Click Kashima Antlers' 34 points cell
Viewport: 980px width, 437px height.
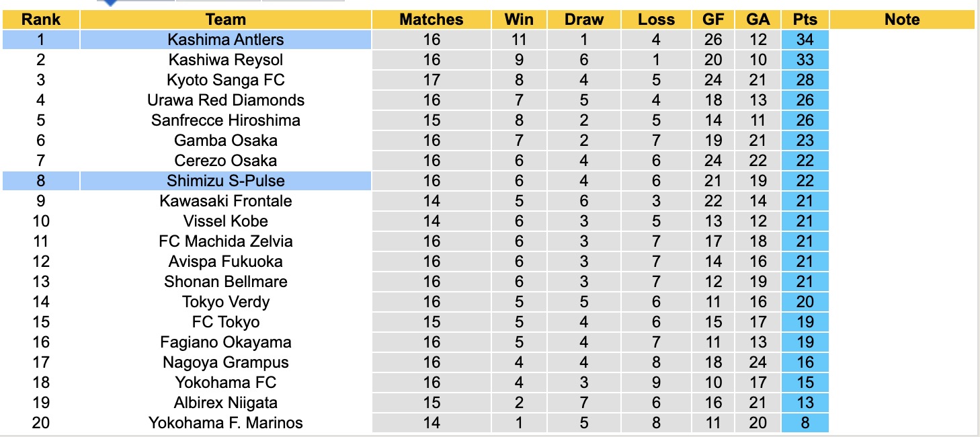(x=805, y=40)
